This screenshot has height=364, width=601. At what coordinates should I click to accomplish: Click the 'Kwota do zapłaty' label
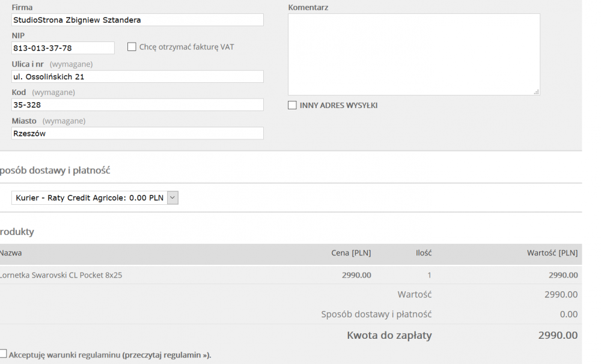coord(389,335)
